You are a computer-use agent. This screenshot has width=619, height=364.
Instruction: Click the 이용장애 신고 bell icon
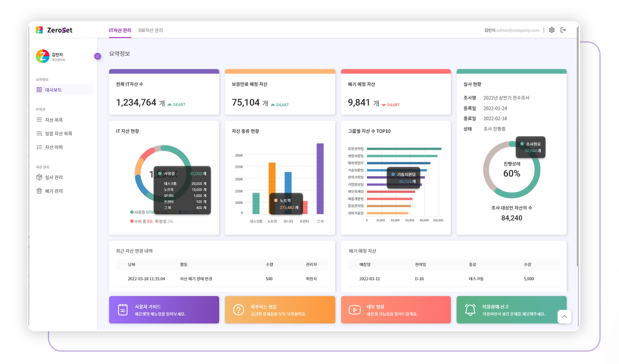[x=470, y=310]
